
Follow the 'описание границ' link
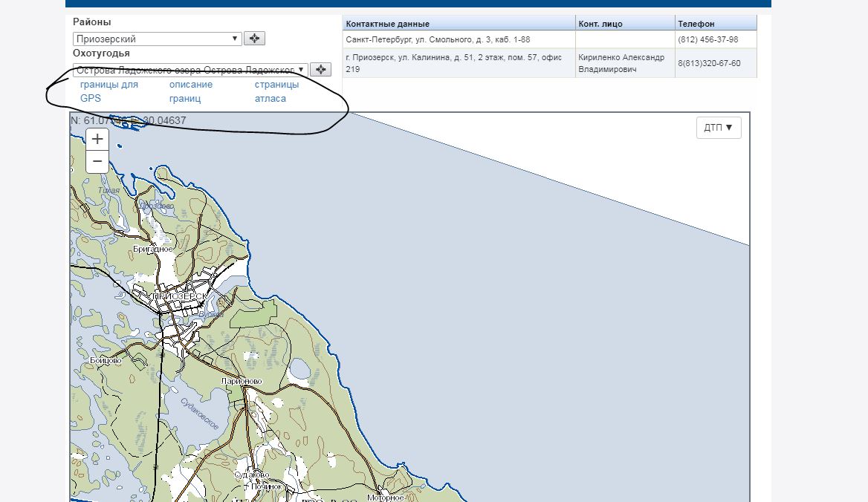(x=190, y=91)
